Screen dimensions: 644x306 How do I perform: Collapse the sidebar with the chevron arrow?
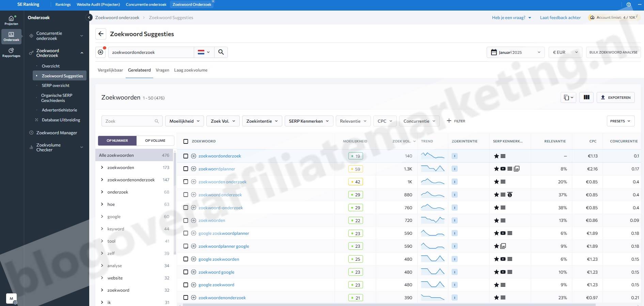89,17
